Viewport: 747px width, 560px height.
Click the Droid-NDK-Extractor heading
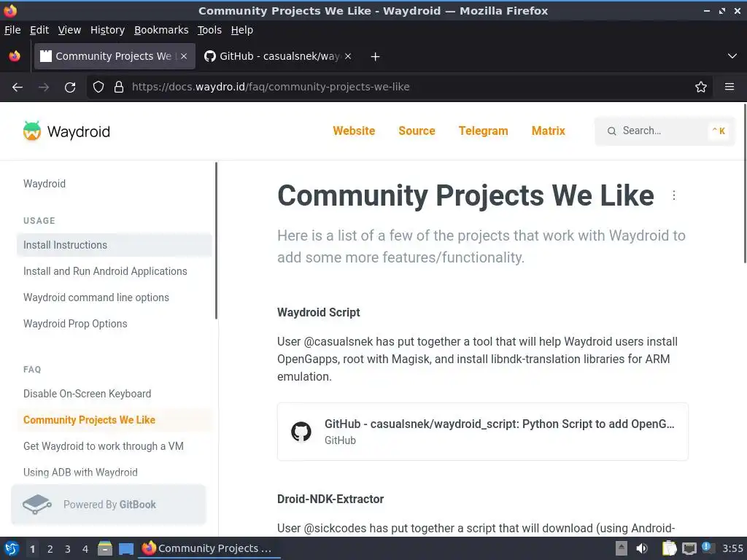[x=330, y=499]
